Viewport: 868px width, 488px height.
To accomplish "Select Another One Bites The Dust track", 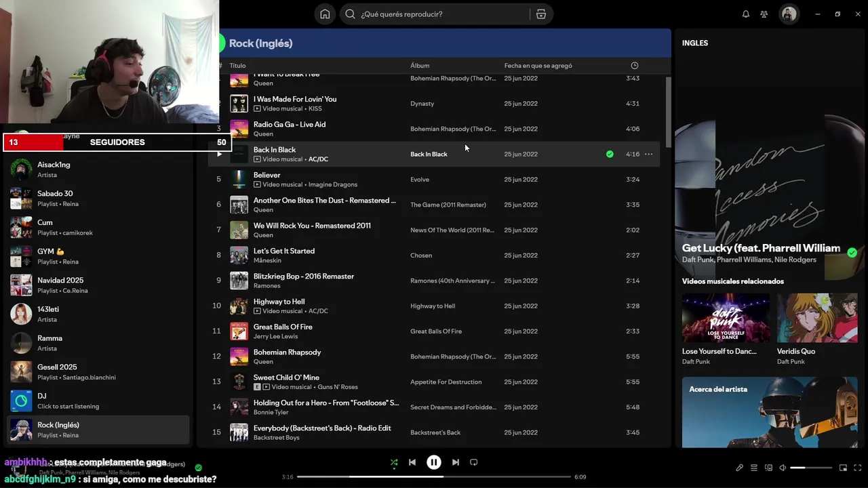I will pos(324,201).
